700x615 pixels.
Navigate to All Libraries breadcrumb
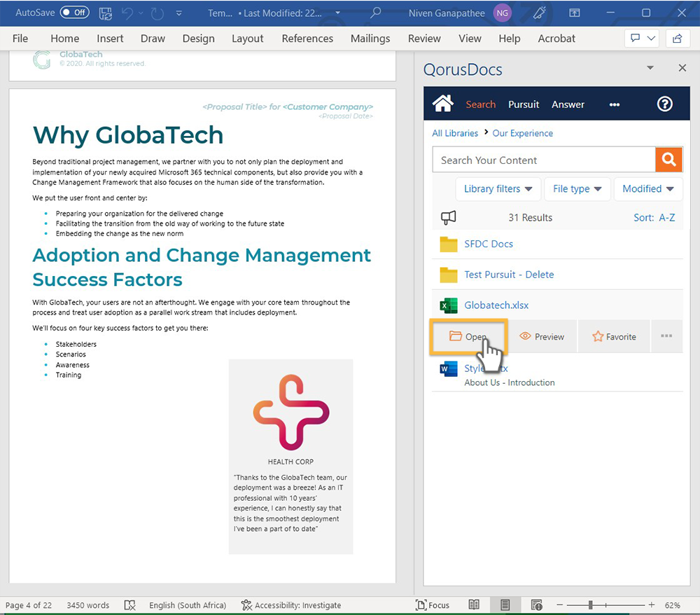coord(454,133)
